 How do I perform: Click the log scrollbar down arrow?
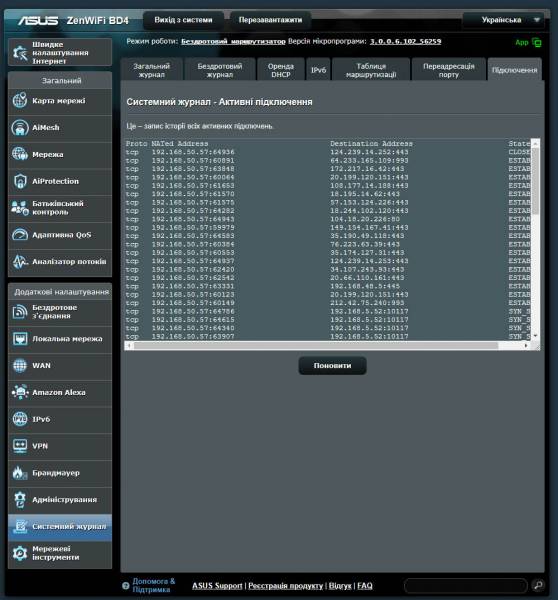pos(535,336)
